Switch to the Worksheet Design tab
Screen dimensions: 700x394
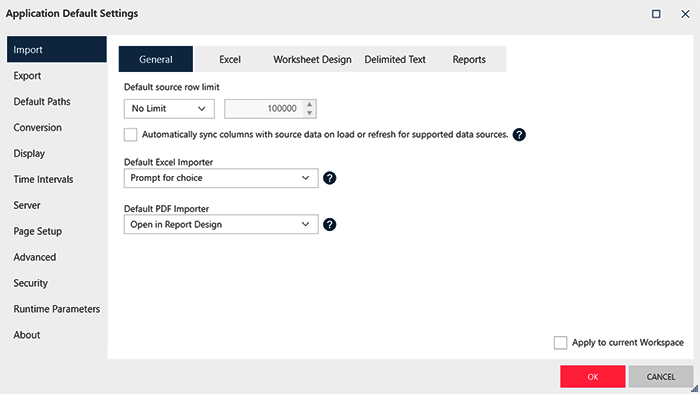point(312,59)
